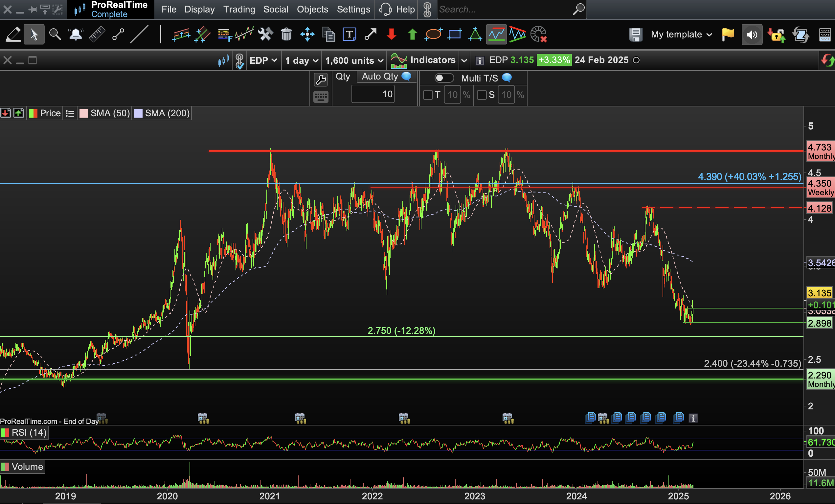Enable the S percent checkbox
The height and width of the screenshot is (504, 835).
[482, 95]
